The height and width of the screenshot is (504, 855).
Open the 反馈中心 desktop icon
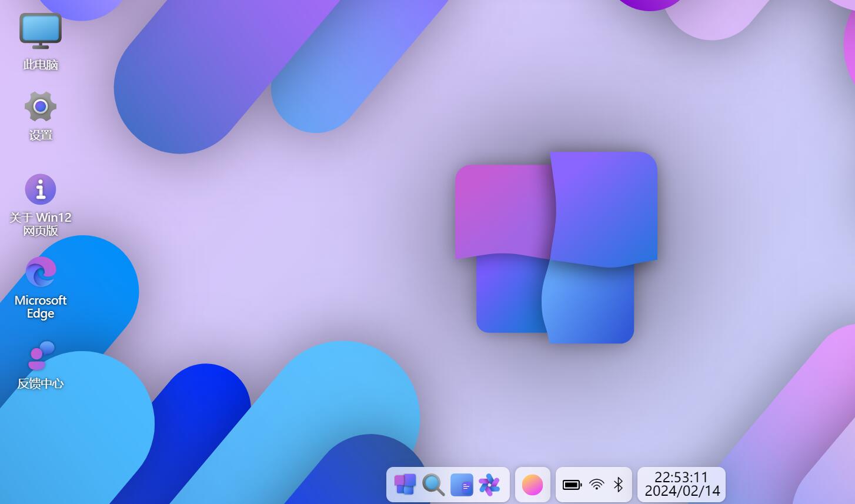41,355
